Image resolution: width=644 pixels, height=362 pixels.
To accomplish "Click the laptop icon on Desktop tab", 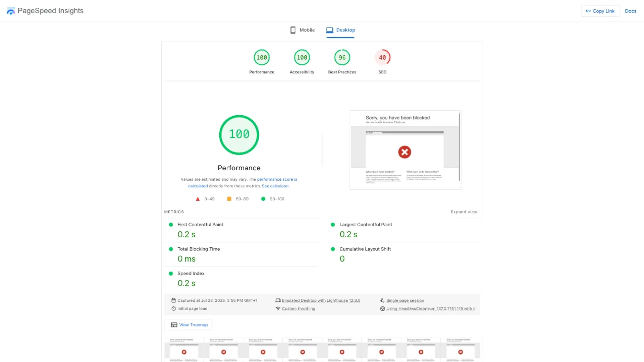I will pos(330,30).
